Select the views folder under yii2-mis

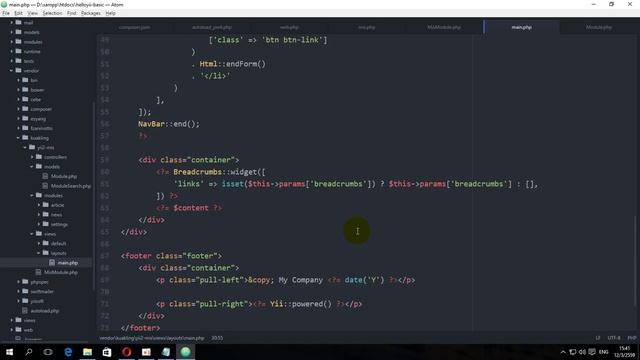pyautogui.click(x=50, y=234)
